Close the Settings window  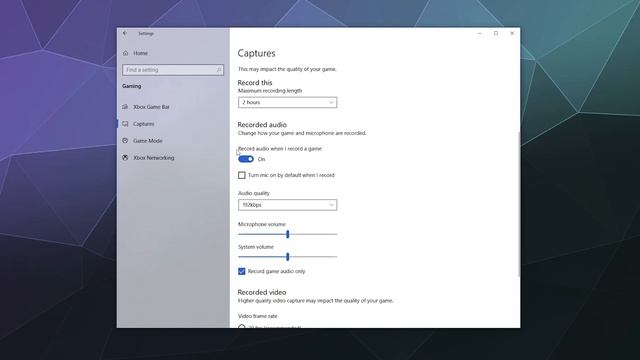[x=512, y=33]
